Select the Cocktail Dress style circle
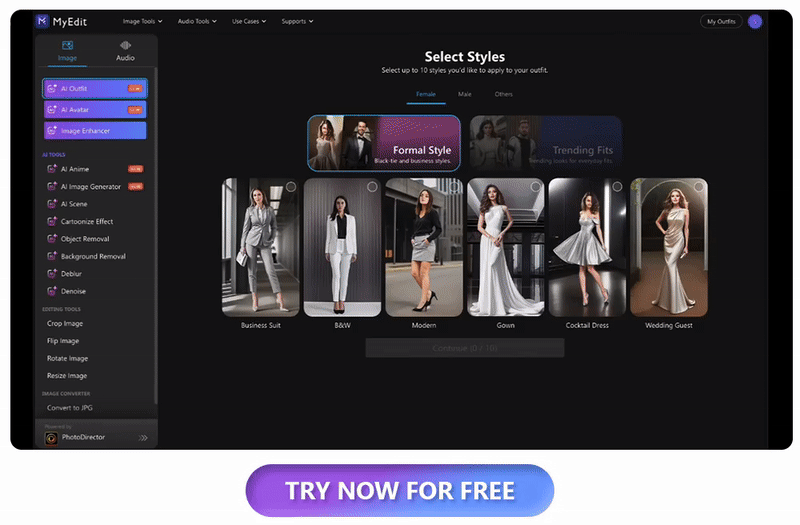This screenshot has height=525, width=800. [x=617, y=187]
